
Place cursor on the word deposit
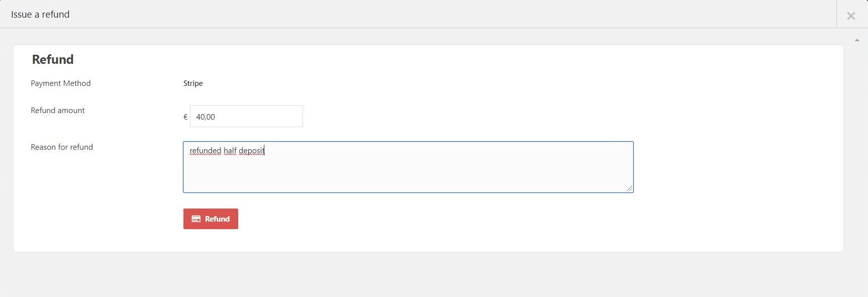click(x=251, y=151)
